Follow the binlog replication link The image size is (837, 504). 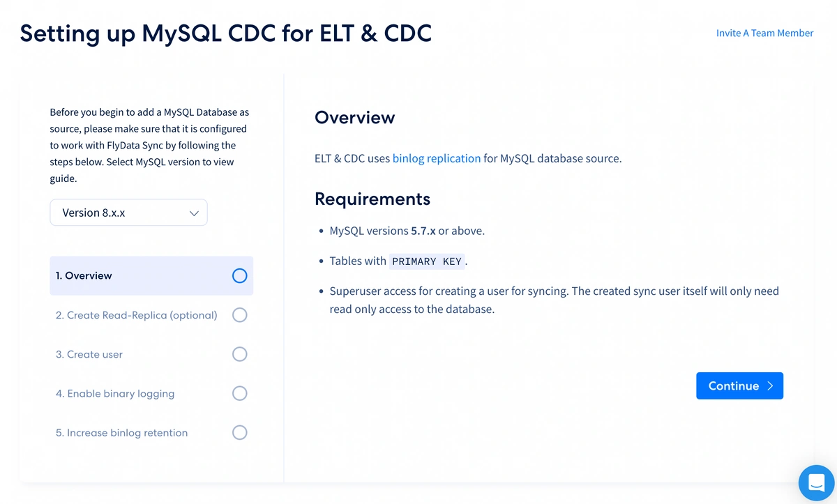pyautogui.click(x=437, y=158)
